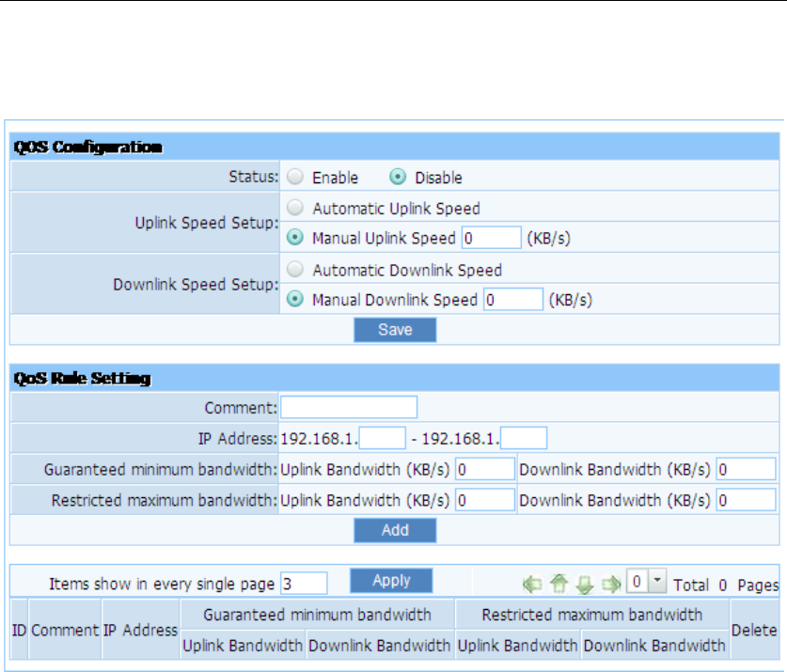Click the QOS Configuration section header
The width and height of the screenshot is (787, 672).
click(395, 147)
